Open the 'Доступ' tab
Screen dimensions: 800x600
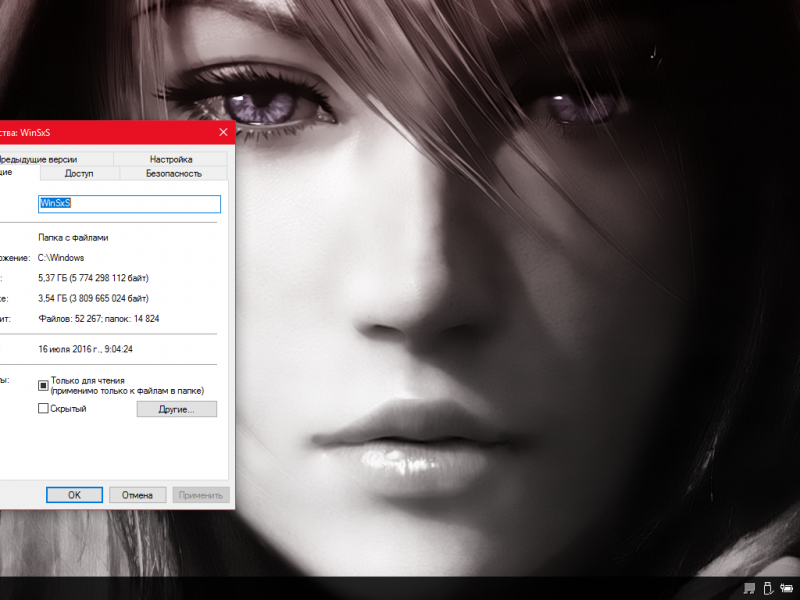pyautogui.click(x=79, y=173)
